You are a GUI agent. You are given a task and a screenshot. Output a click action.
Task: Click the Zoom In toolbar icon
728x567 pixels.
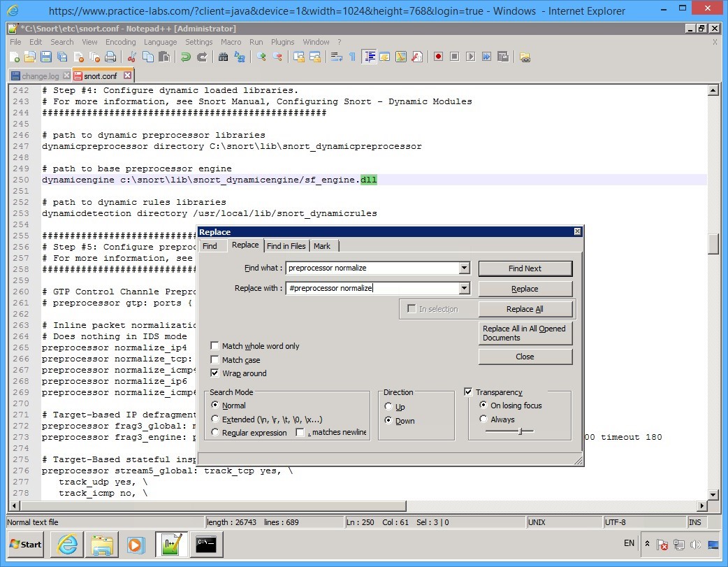click(262, 57)
